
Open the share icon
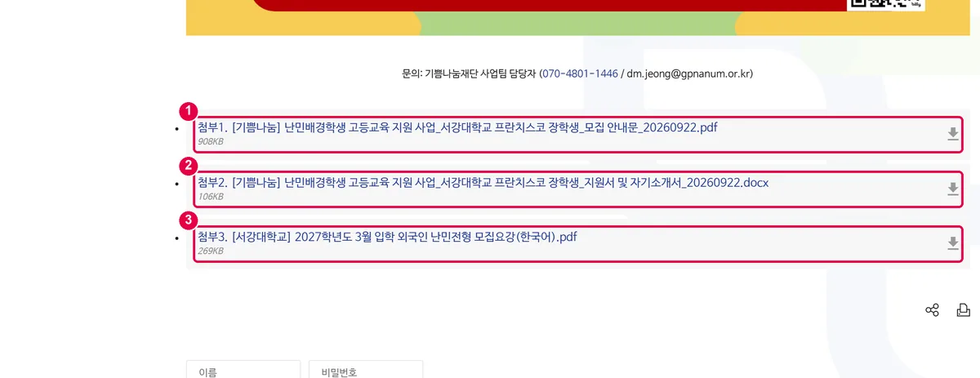click(x=932, y=310)
